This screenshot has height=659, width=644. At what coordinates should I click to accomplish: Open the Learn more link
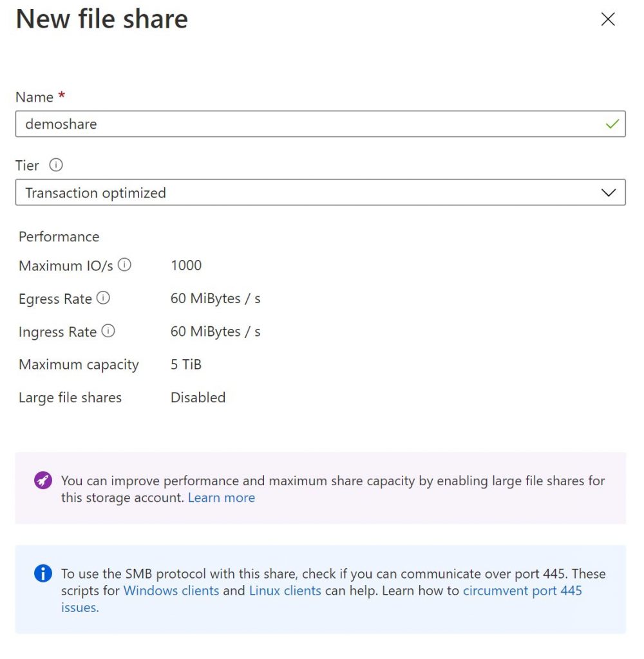point(221,497)
